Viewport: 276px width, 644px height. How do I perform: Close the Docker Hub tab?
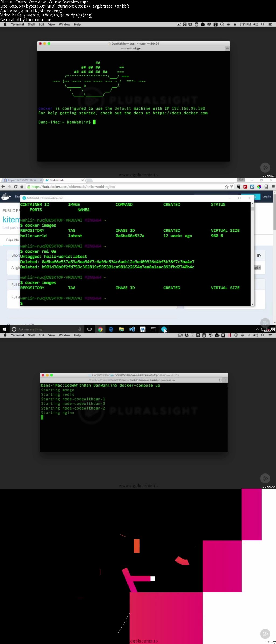coord(82,180)
